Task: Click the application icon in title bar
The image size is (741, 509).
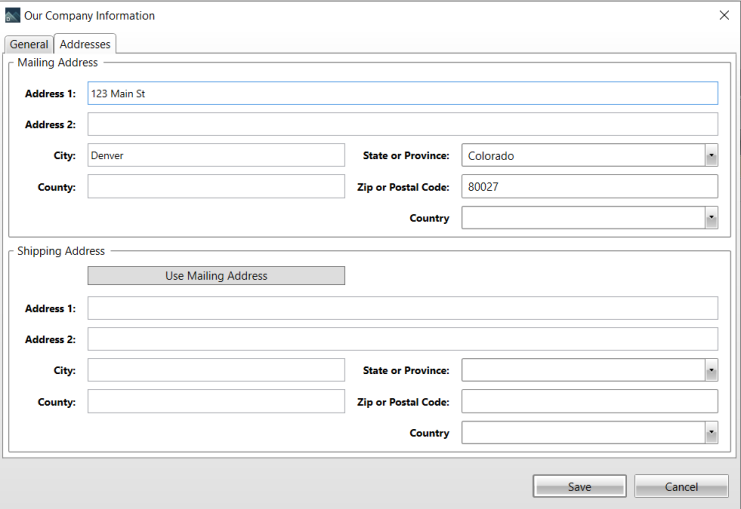Action: click(12, 16)
